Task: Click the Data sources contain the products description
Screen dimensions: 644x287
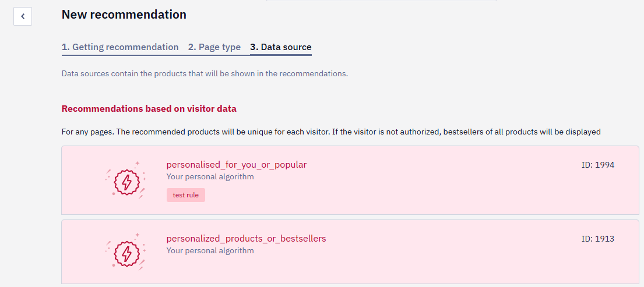Action: (205, 74)
